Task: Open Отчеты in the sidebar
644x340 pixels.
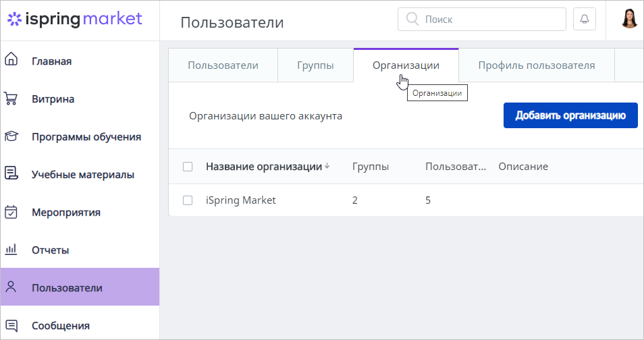Action: point(80,250)
